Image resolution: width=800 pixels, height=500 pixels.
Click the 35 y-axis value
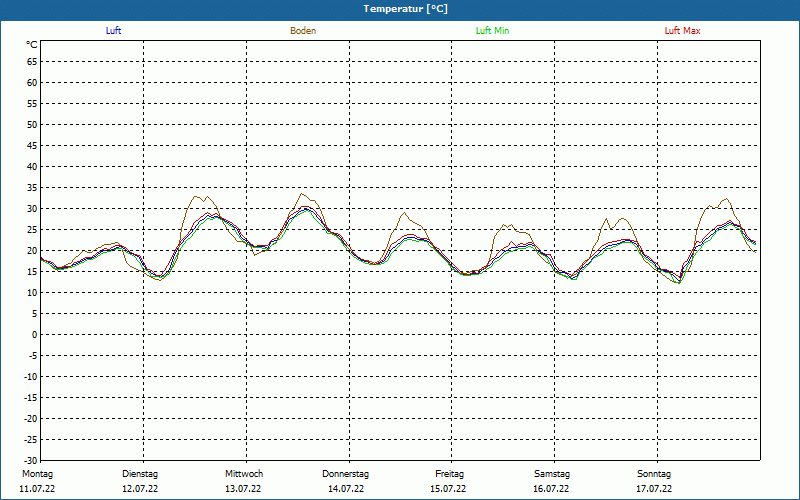tap(32, 188)
